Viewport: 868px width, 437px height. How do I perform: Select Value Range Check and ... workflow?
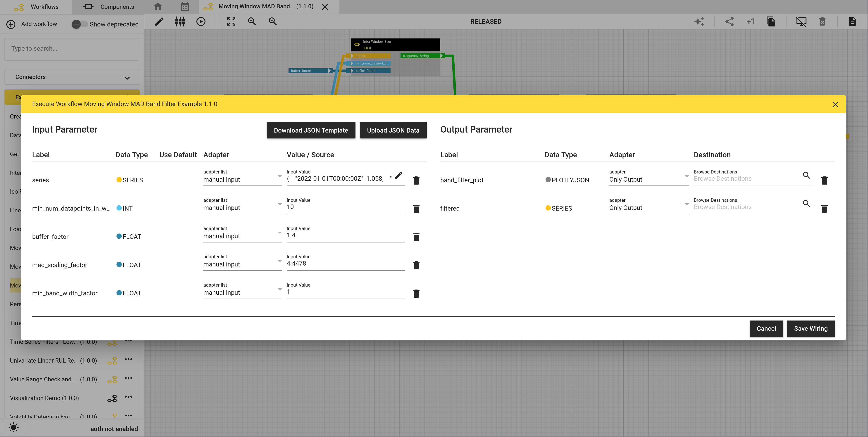pos(53,379)
